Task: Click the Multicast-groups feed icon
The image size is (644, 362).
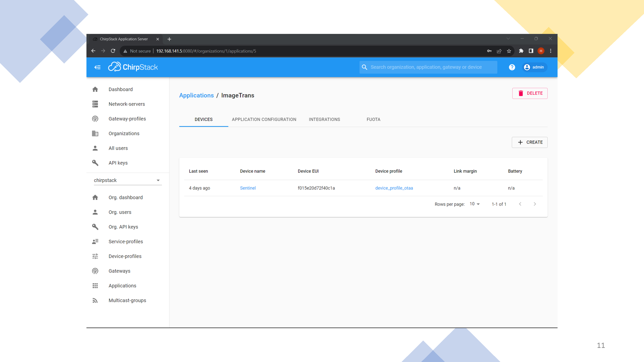Action: (95, 300)
